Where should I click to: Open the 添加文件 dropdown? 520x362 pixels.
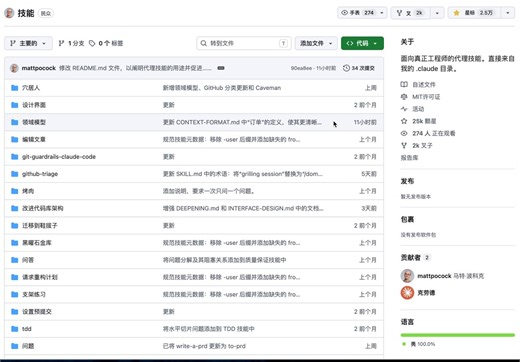(316, 43)
